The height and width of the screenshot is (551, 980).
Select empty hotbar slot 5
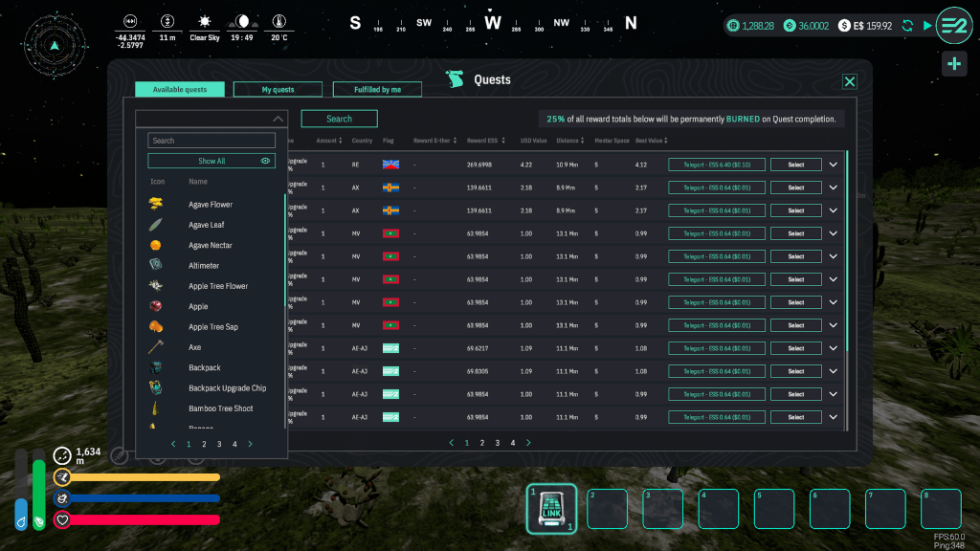tap(773, 509)
